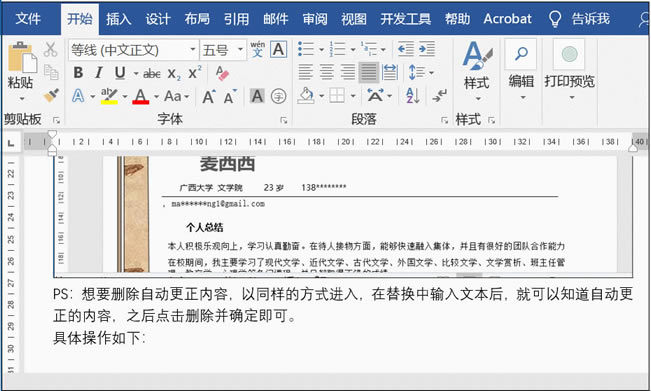
Task: Toggle justify alignment
Action: click(369, 73)
